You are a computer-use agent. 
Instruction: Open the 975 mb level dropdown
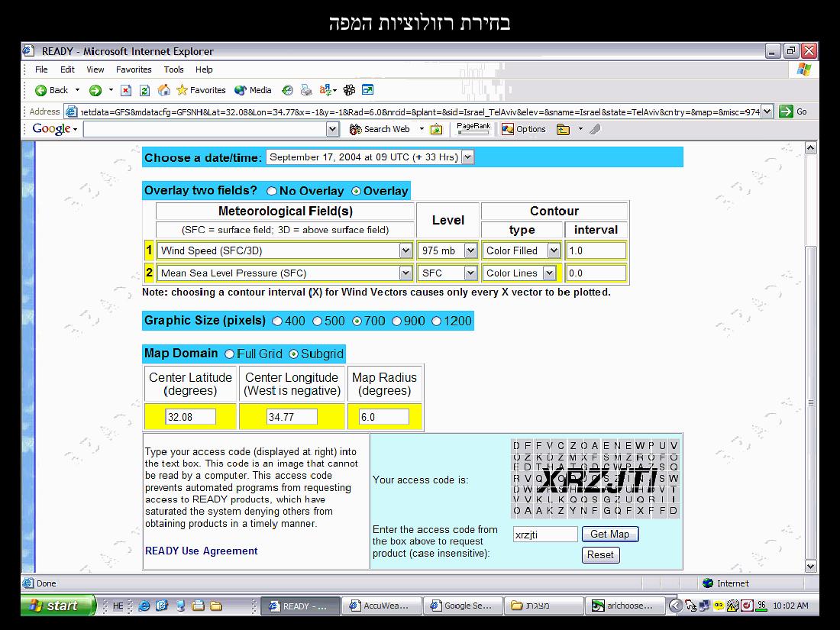click(470, 250)
